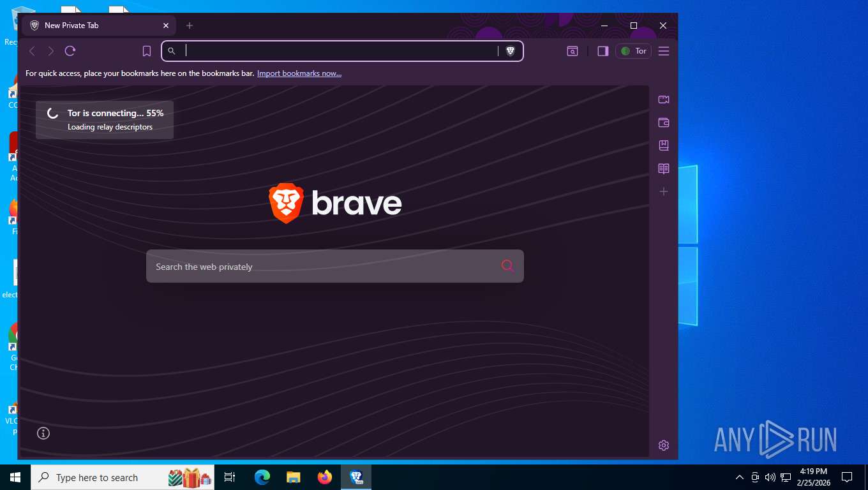The image size is (868, 490).
Task: Click the Meet Now tray icon
Action: click(755, 477)
